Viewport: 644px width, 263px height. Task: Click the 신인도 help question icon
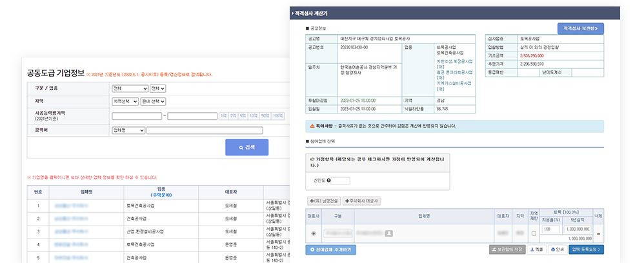point(330,181)
